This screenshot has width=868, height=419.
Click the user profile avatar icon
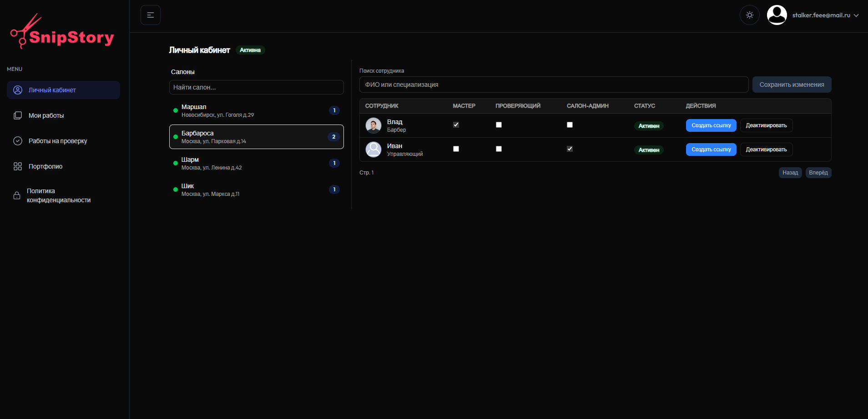(777, 15)
